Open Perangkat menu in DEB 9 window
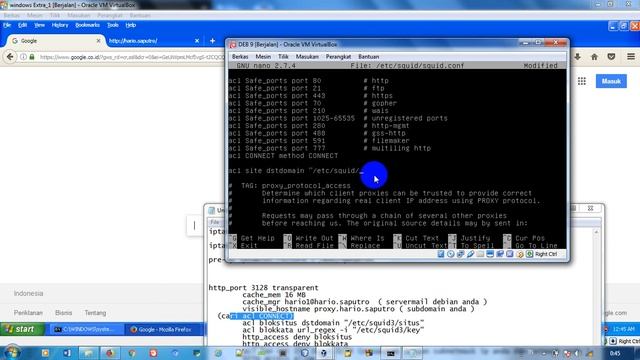Image resolution: width=640 pixels, height=360 pixels. click(x=338, y=57)
